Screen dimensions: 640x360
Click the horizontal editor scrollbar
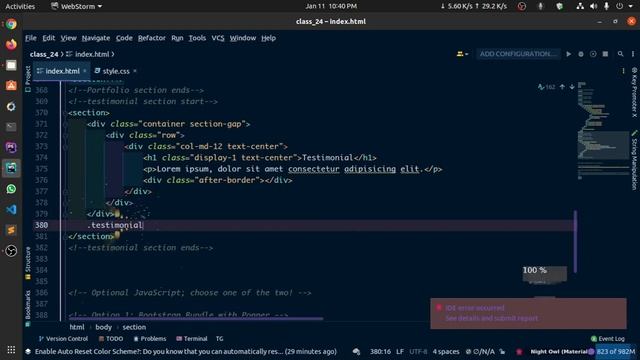click(196, 319)
